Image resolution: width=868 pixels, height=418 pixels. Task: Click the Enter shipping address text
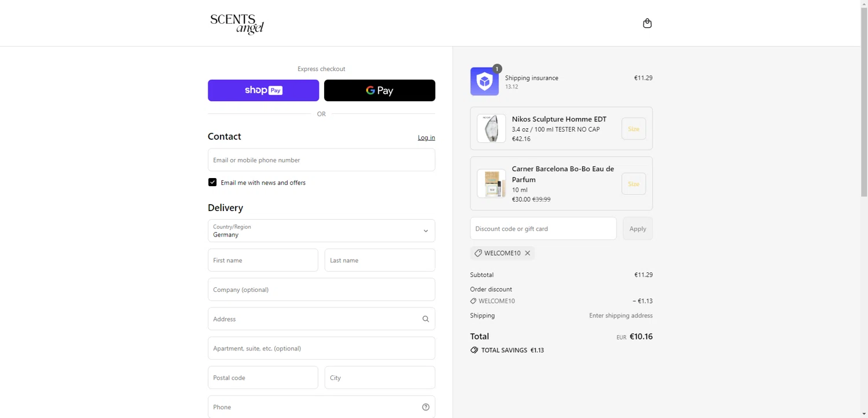coord(621,316)
